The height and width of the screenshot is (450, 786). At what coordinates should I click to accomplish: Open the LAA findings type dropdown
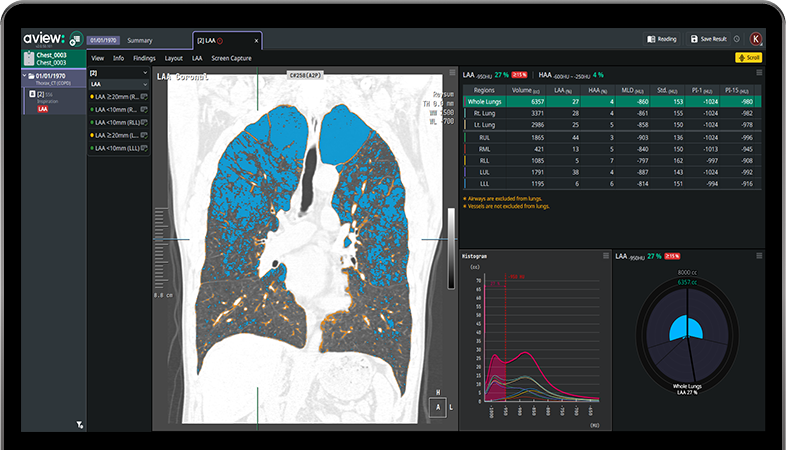click(145, 85)
